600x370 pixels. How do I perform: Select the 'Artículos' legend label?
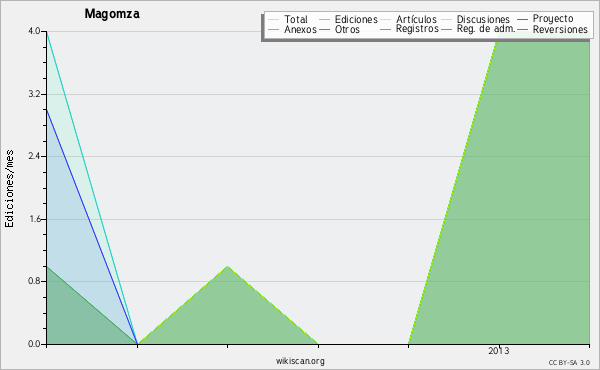point(416,19)
